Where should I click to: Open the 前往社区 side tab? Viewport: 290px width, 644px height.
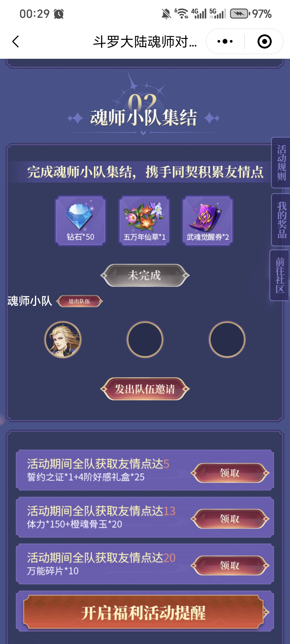(x=280, y=275)
